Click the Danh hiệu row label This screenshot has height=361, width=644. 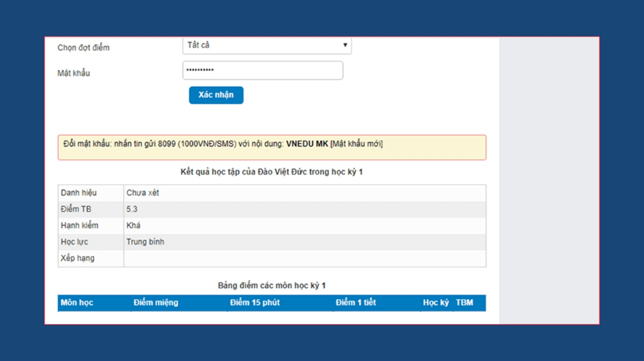(79, 193)
